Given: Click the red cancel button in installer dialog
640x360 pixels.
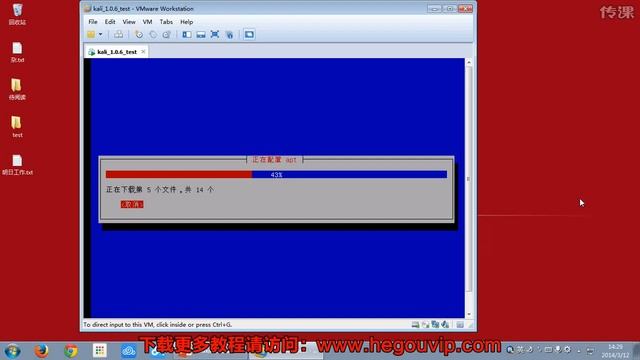Looking at the screenshot, I should [x=132, y=204].
